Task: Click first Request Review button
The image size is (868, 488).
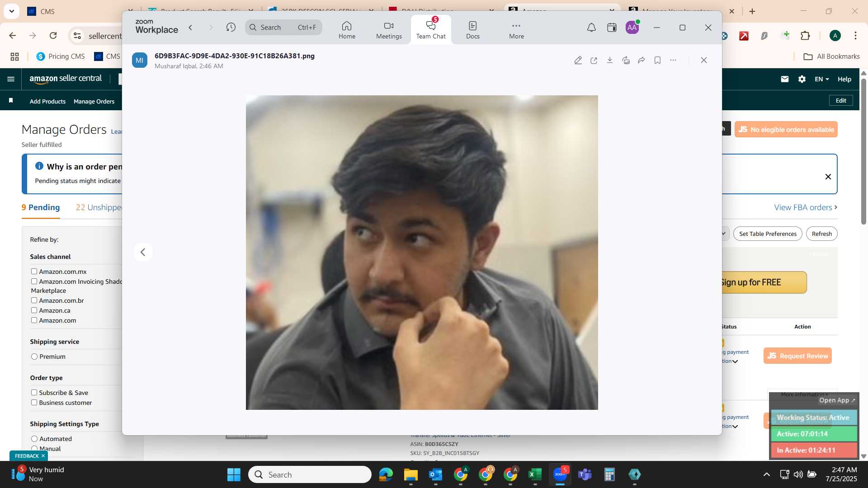Action: point(797,356)
